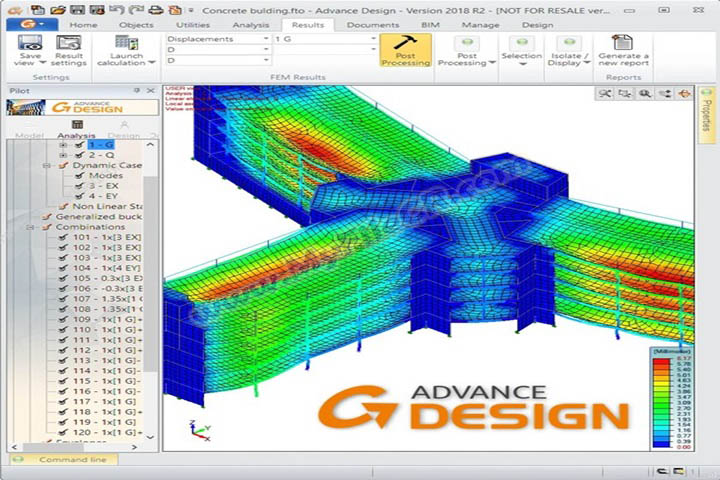This screenshot has width=720, height=480.
Task: Open the Save view icon in Settings group
Action: [x=30, y=43]
